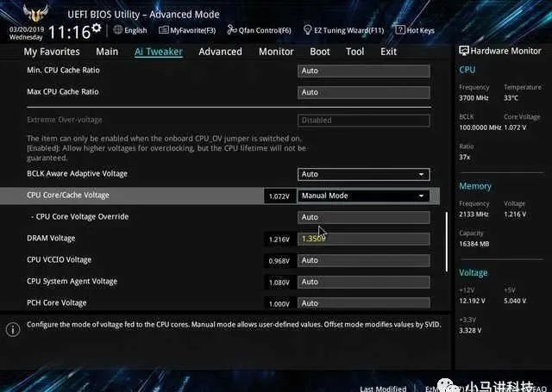Select the Max CPU Cache Ratio label
This screenshot has width=552, height=392.
click(63, 92)
